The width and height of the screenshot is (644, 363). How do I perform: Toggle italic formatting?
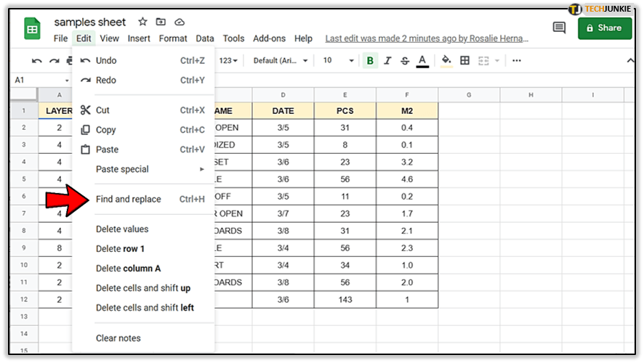[388, 61]
